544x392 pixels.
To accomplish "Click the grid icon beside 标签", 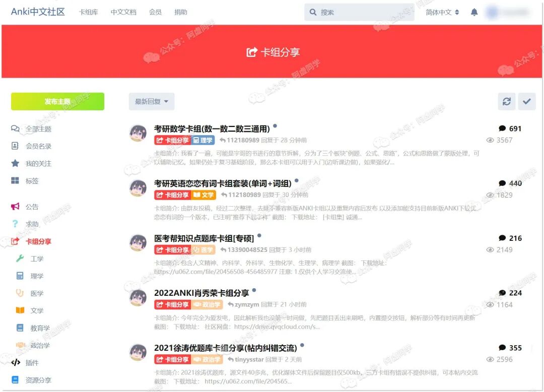I will (15, 180).
